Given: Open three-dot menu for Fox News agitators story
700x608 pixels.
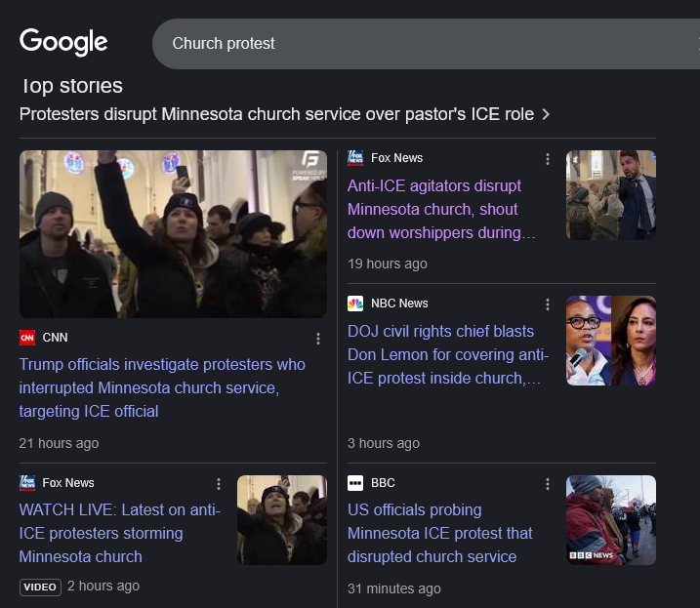Looking at the screenshot, I should (x=548, y=159).
